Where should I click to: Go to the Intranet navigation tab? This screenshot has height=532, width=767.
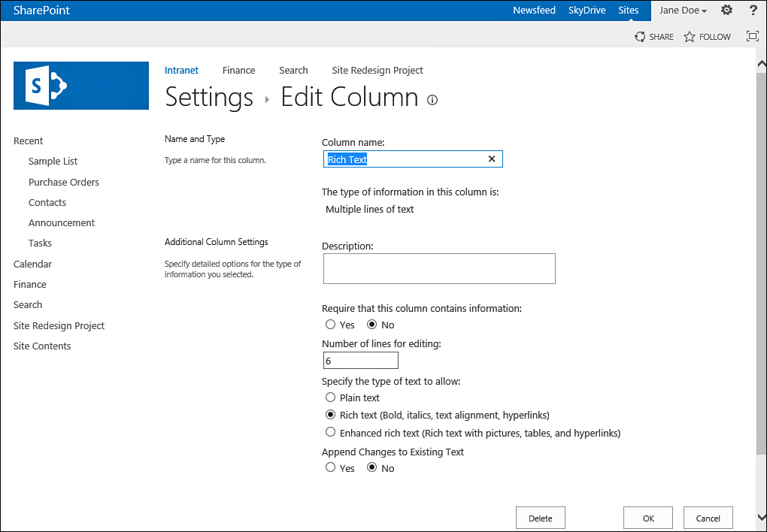pos(181,71)
